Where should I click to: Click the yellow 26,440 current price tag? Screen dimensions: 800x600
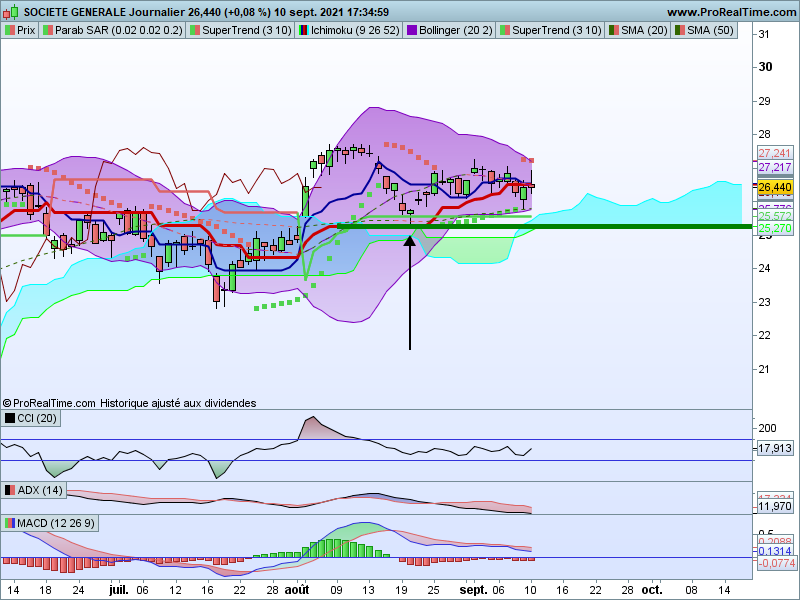[x=774, y=187]
